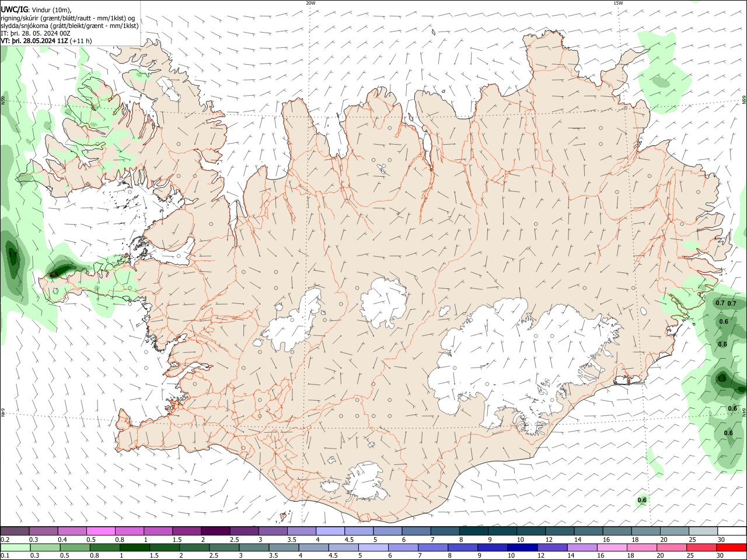Click the 'rigning/skúrir' legend description line

pos(67,18)
